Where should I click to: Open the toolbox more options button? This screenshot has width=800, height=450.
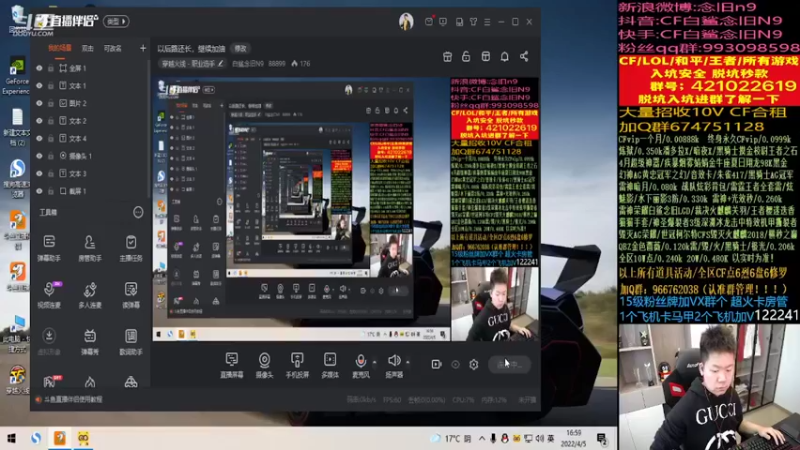(138, 212)
